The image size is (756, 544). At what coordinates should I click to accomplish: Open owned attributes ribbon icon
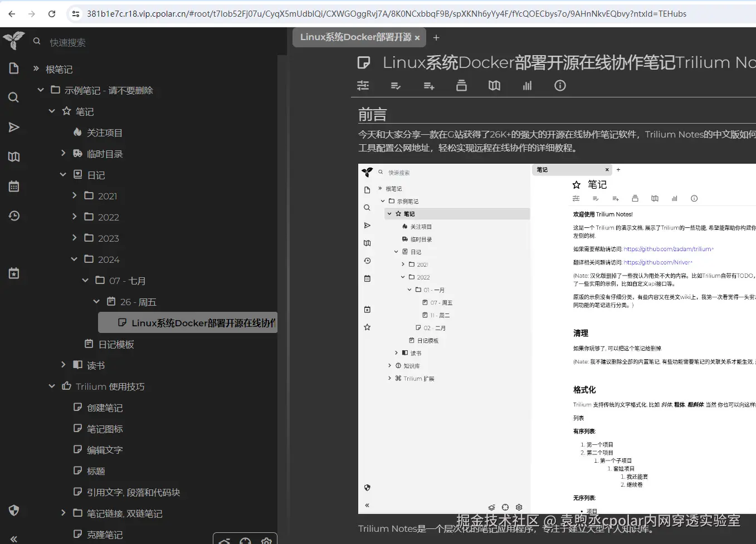click(396, 85)
